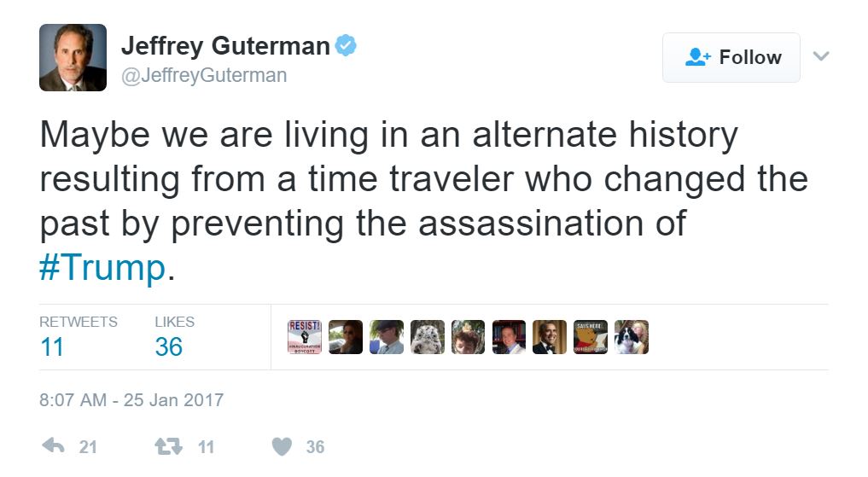Viewport: 868px width, 477px height.
Task: Click the Jeffrey Guterman display name
Action: click(x=225, y=46)
